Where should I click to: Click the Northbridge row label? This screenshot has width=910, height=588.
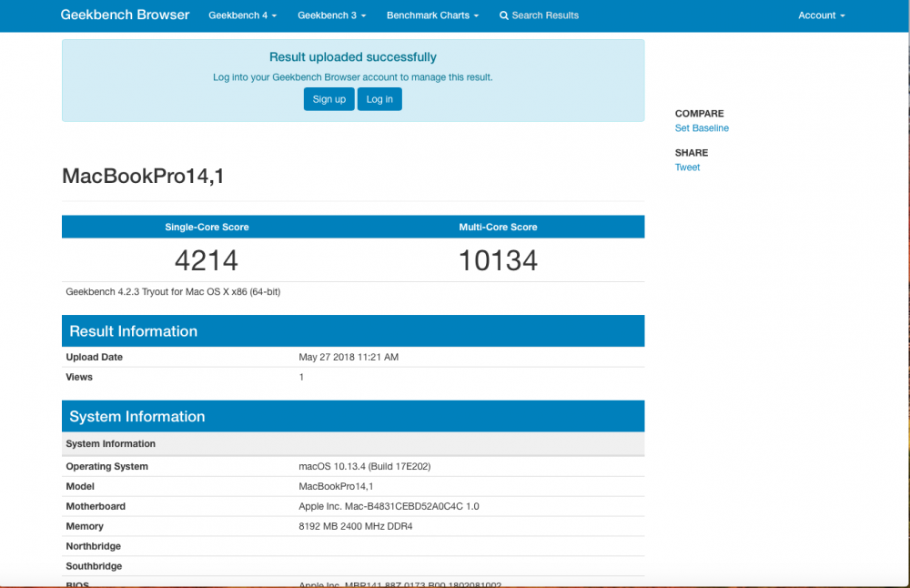tap(94, 546)
